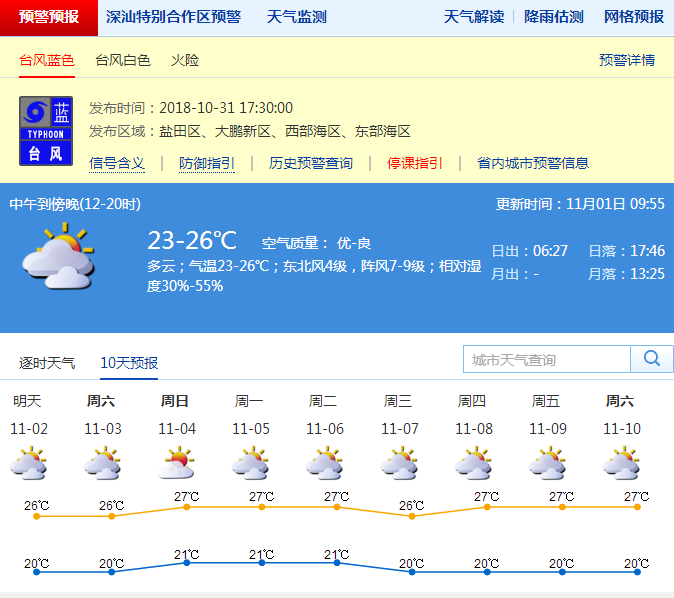Click the 11-02 tomorrow weather icon
Viewport: 674px width, 598px height.
28,464
